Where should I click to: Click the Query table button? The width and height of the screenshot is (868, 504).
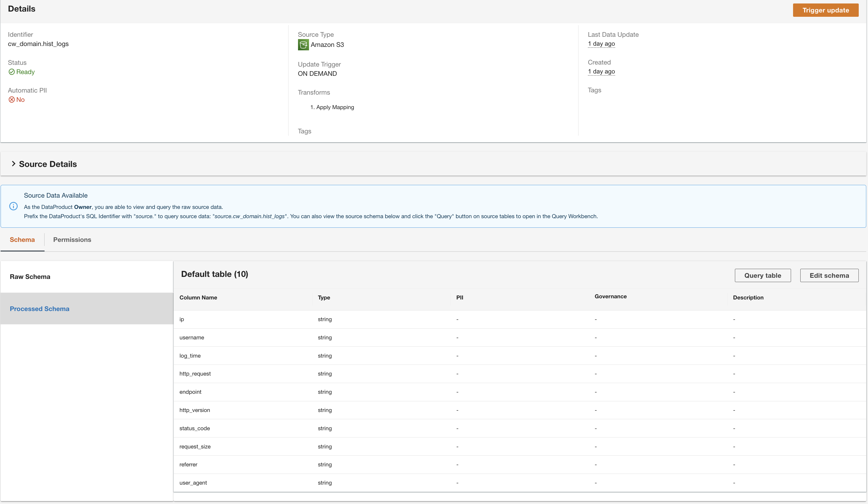[762, 276]
